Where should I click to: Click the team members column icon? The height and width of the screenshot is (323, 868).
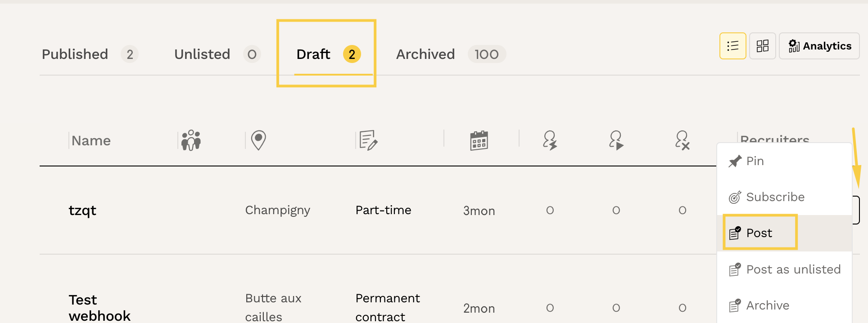(191, 140)
